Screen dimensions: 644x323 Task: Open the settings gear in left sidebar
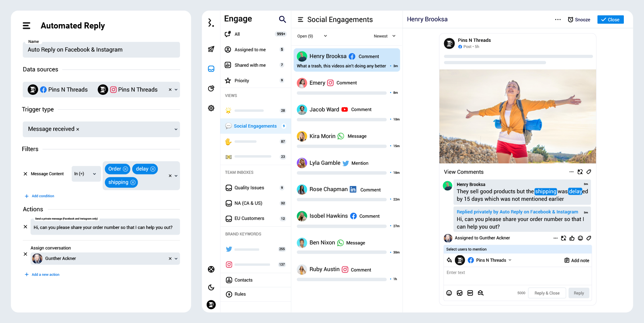click(211, 108)
